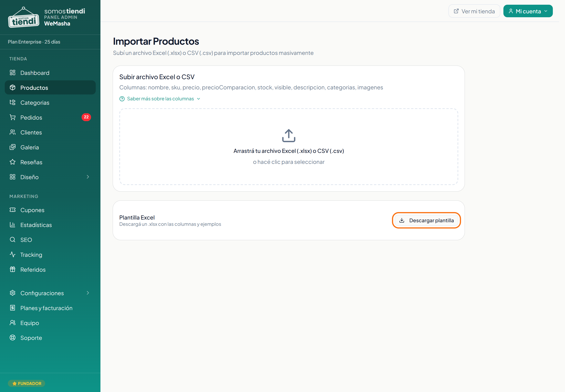
Task: Click the Planes y facturación receipt icon
Action: pyautogui.click(x=13, y=308)
